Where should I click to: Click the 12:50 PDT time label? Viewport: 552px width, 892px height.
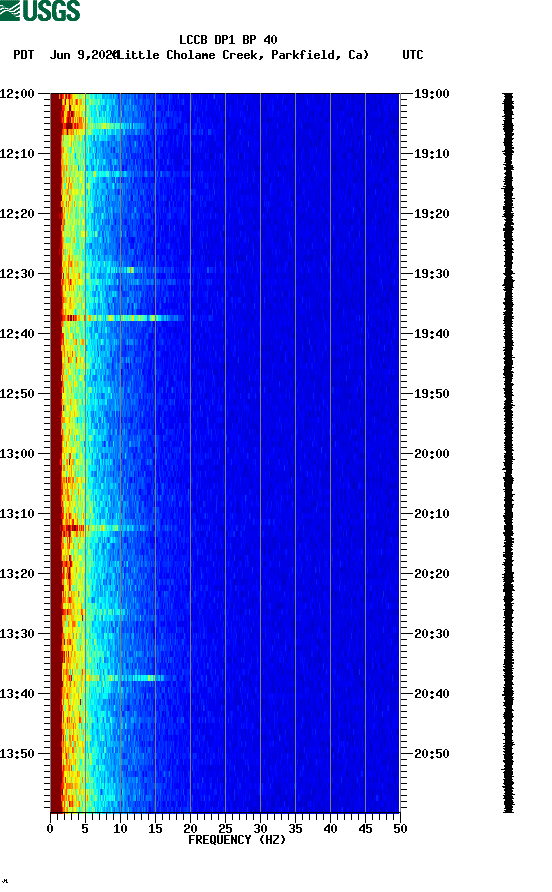pyautogui.click(x=17, y=394)
